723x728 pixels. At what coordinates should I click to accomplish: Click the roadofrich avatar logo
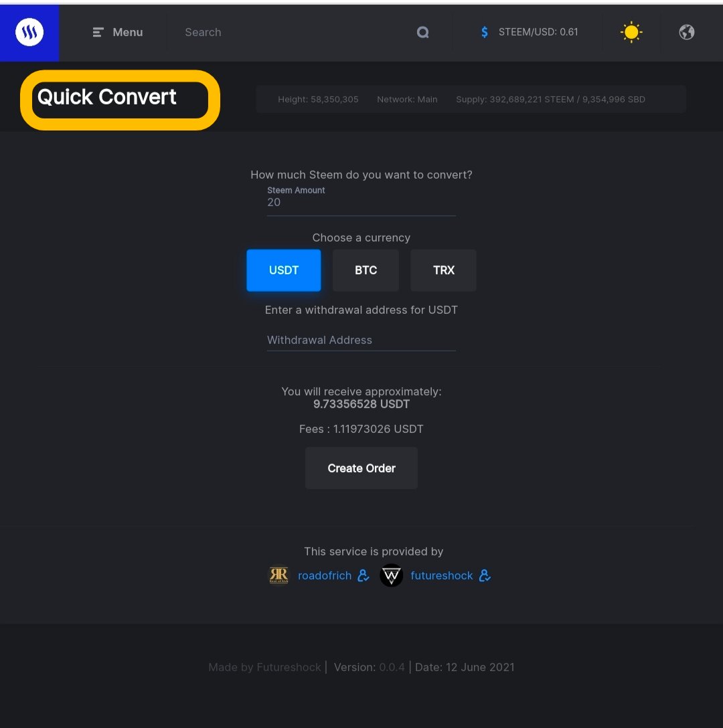click(278, 575)
